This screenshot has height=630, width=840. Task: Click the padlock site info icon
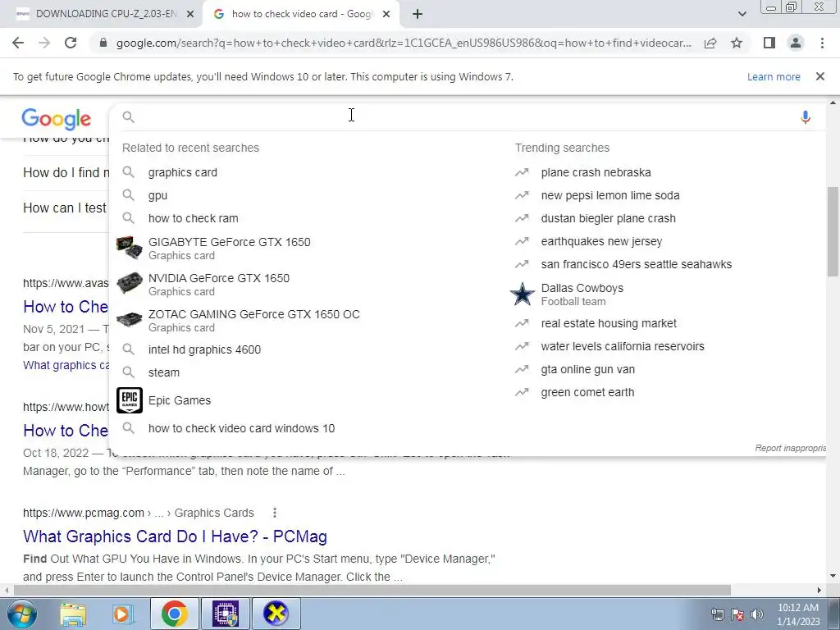coord(104,43)
